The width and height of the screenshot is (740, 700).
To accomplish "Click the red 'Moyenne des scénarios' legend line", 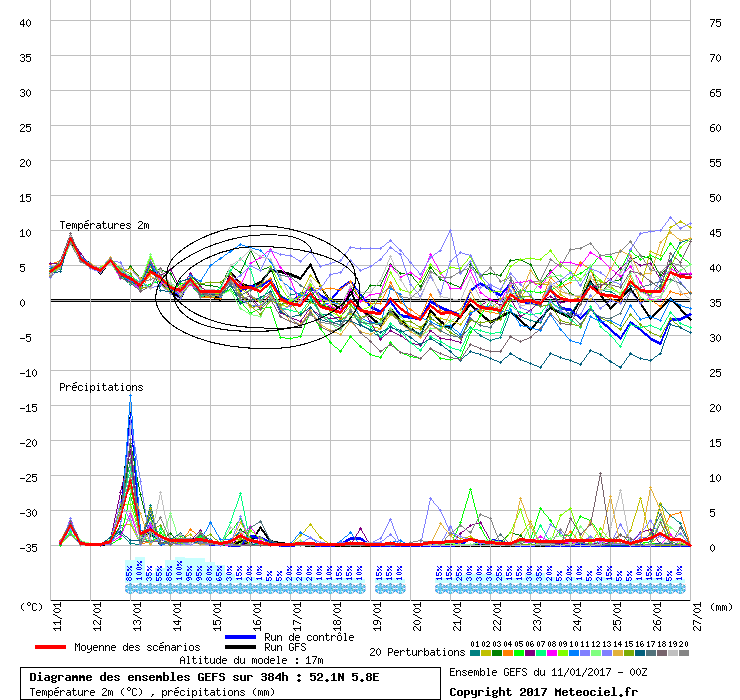I will pyautogui.click(x=50, y=647).
